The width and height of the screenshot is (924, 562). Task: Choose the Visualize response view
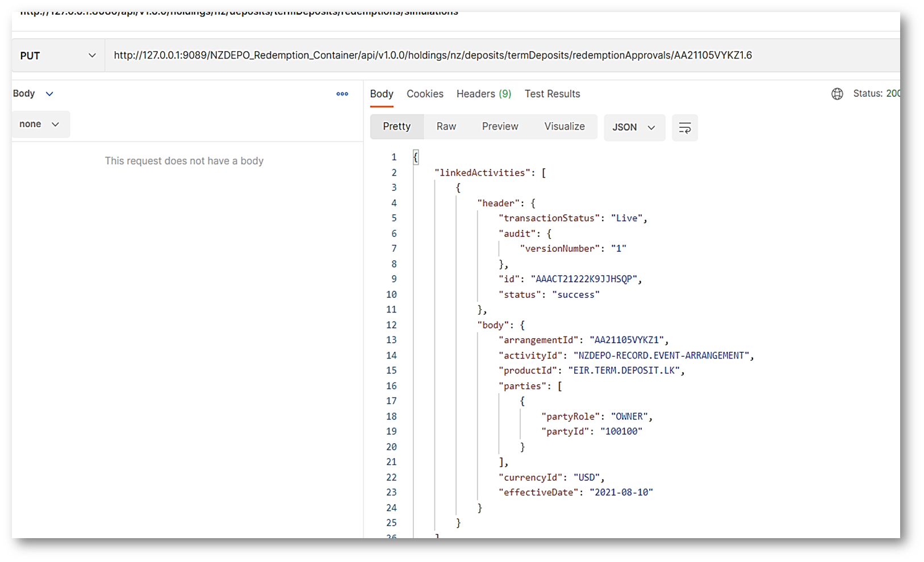coord(564,127)
